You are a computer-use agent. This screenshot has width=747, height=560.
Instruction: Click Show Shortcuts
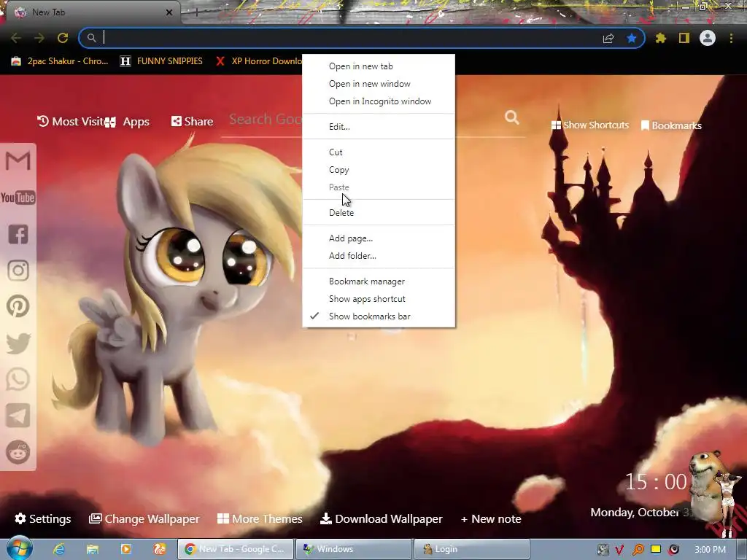(589, 125)
